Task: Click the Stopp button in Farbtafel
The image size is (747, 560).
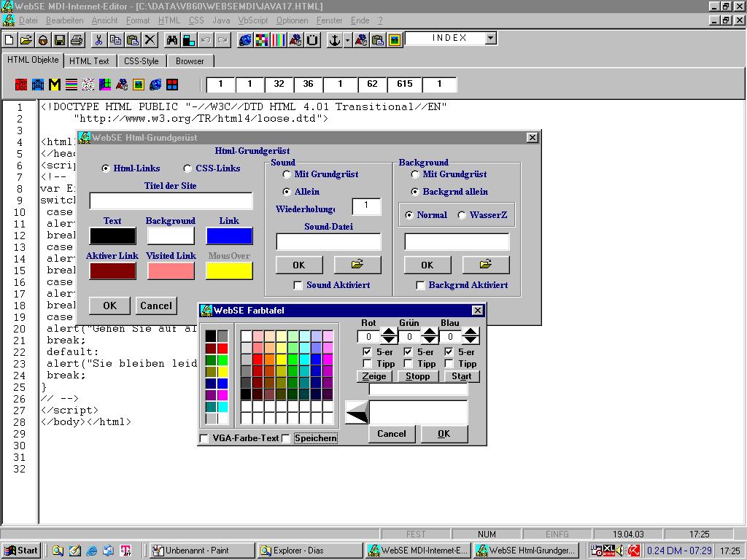Action: 418,376
